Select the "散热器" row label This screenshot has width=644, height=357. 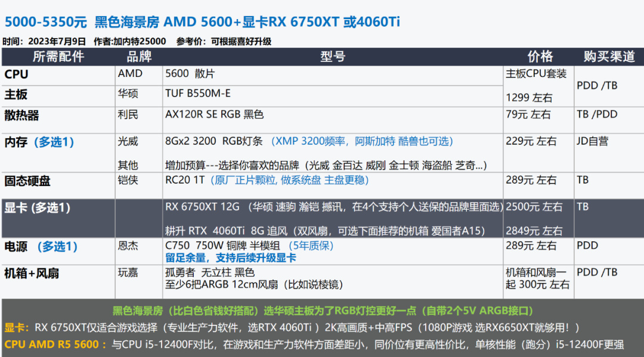pos(21,115)
